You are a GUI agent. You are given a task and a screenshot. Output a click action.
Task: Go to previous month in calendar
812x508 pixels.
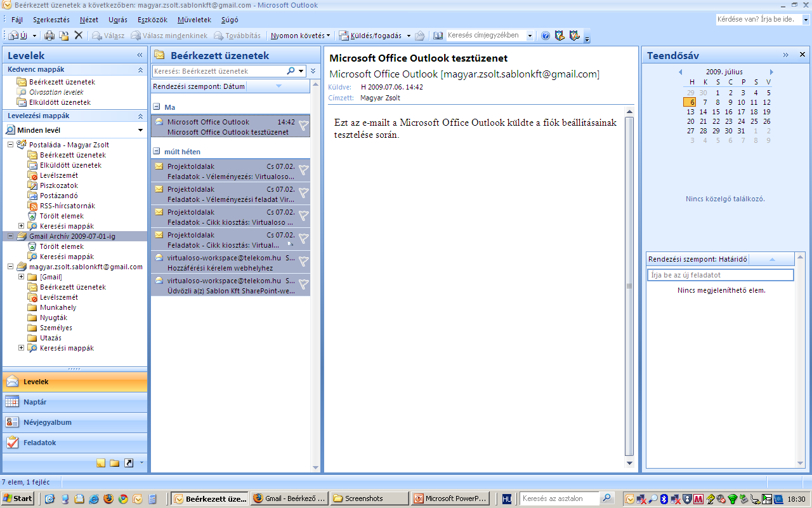pos(681,72)
